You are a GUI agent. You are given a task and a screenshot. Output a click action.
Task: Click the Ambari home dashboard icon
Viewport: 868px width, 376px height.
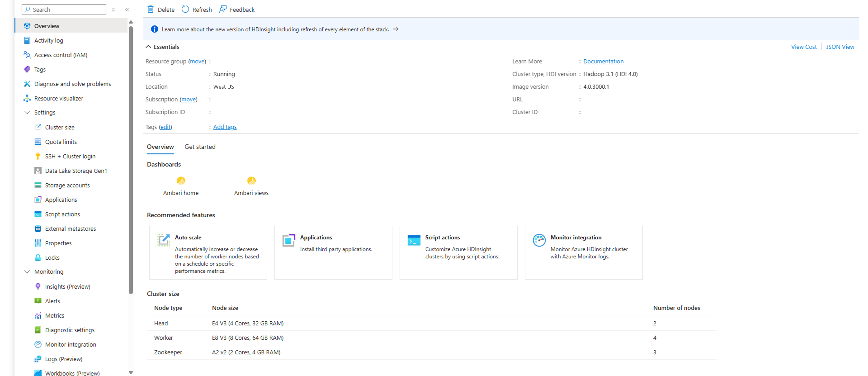tap(181, 181)
